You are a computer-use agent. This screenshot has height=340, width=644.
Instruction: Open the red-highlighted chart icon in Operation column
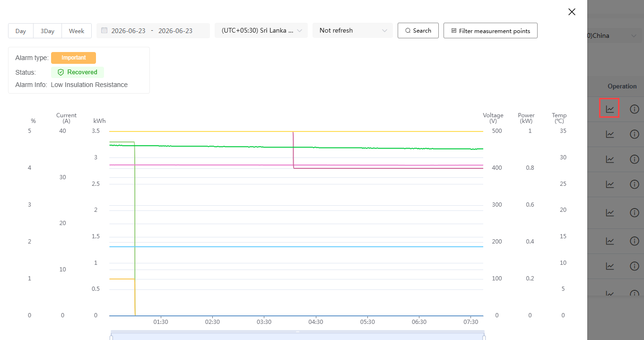pos(610,109)
